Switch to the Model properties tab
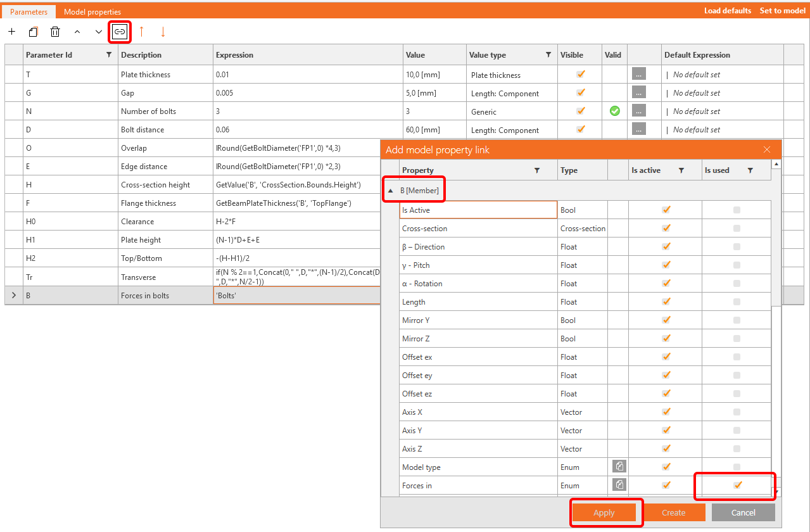 point(92,11)
